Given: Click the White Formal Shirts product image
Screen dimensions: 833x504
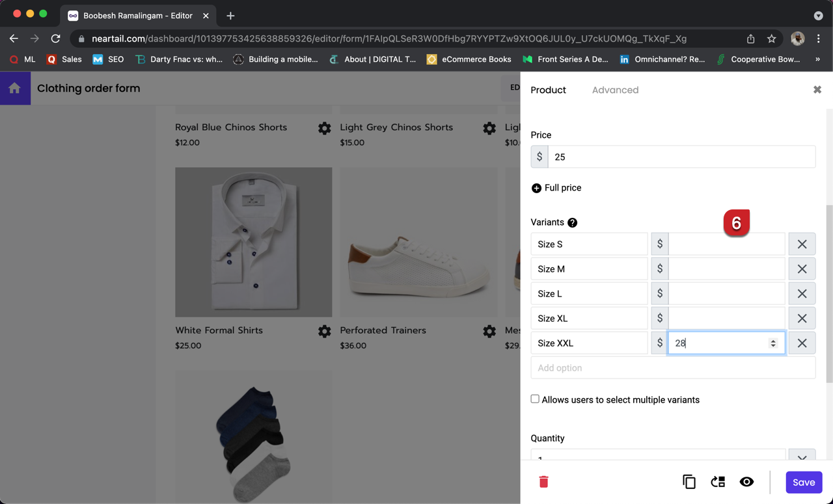Looking at the screenshot, I should click(x=253, y=242).
